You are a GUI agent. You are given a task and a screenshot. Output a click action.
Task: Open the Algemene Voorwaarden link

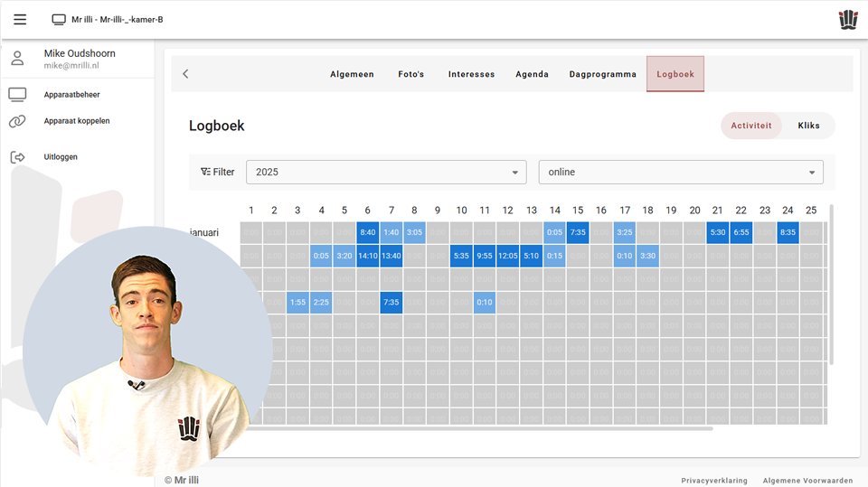click(x=807, y=481)
